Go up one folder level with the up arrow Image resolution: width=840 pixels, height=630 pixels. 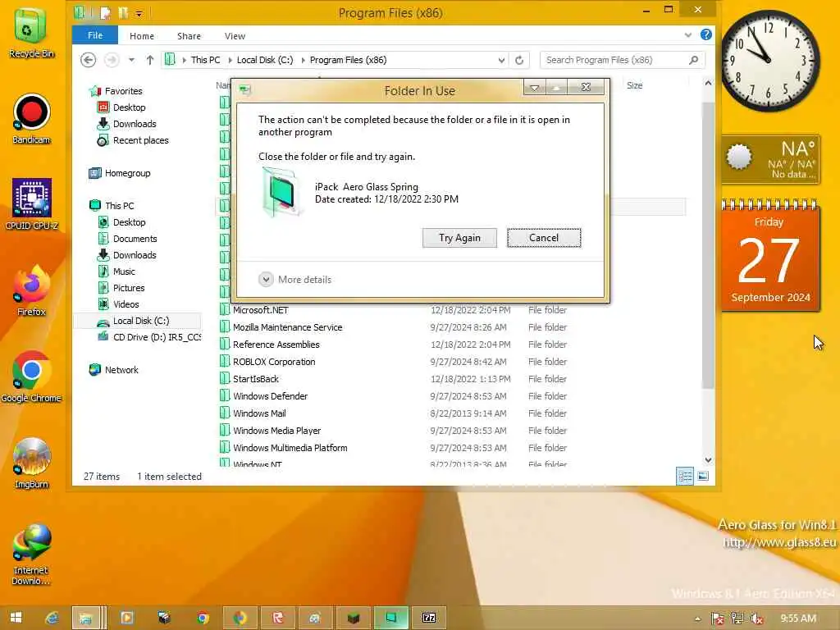click(x=150, y=60)
